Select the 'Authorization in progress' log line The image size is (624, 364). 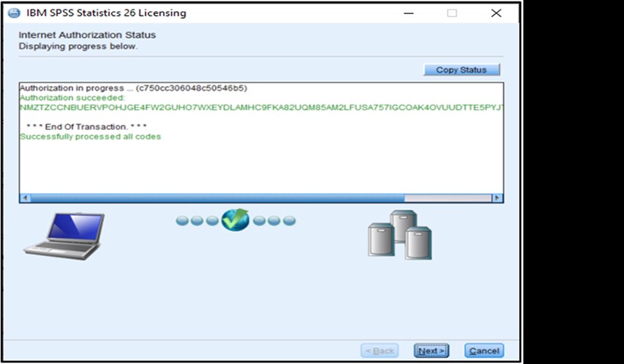134,88
